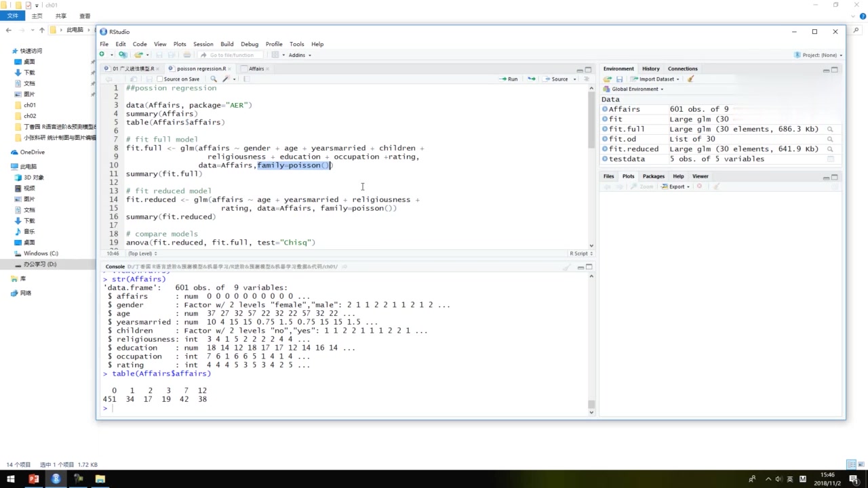Expand the fit object details

coord(605,119)
